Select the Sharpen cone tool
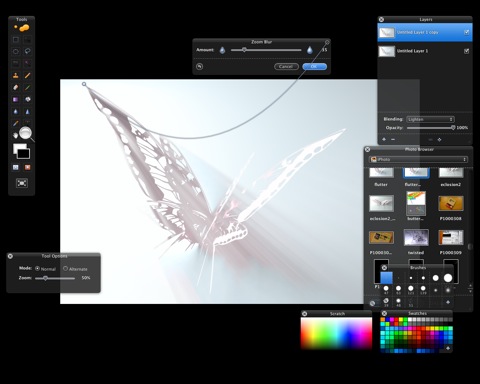480x384 pixels. pos(28,111)
